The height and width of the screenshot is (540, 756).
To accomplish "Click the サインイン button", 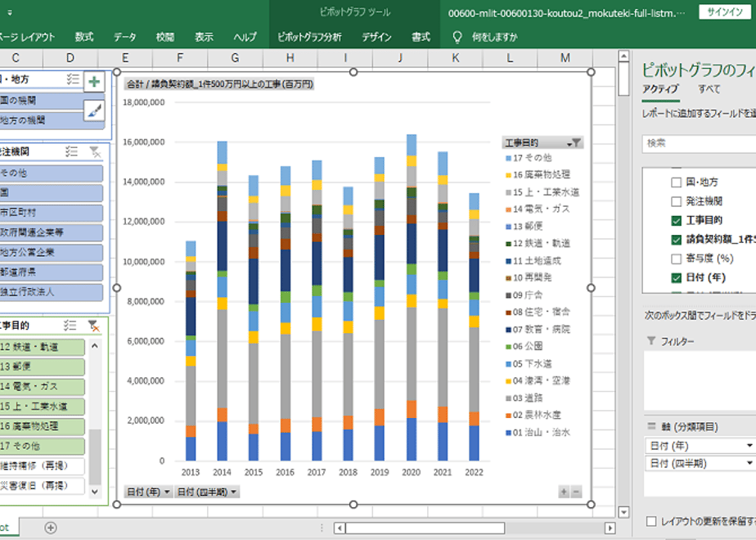I will click(725, 12).
